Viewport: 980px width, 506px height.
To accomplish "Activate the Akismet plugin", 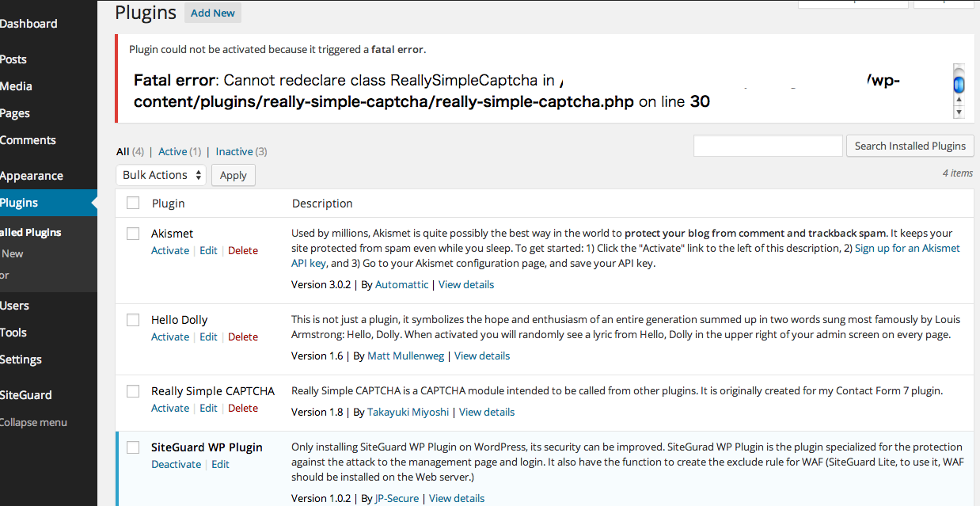I will point(170,250).
